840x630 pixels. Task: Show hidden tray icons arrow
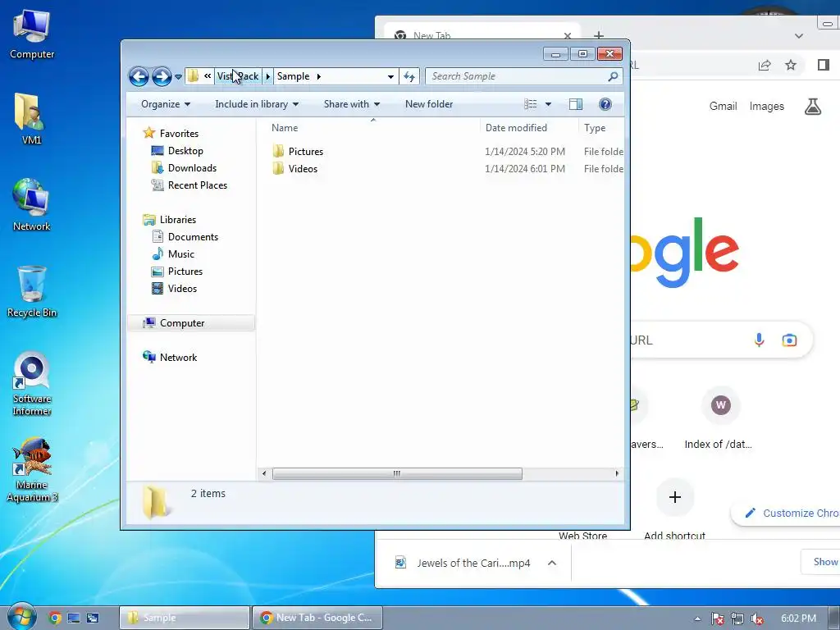697,619
